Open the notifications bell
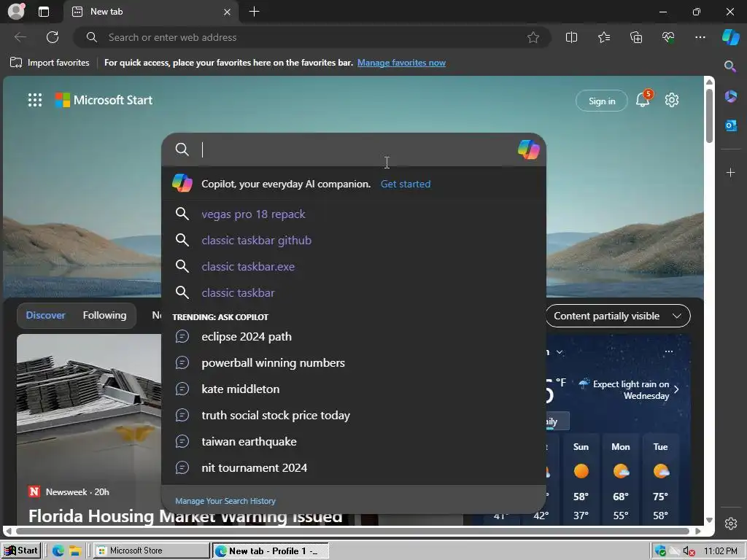 pyautogui.click(x=643, y=99)
